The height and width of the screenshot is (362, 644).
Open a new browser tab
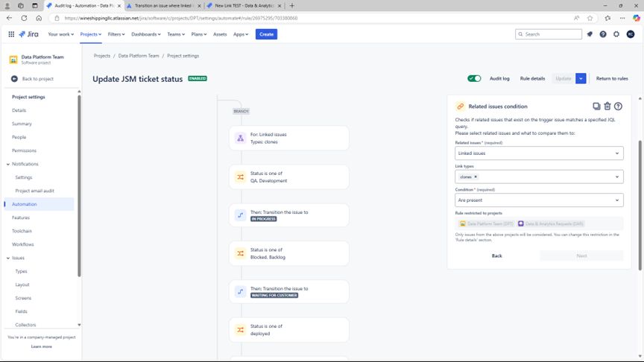pyautogui.click(x=292, y=6)
